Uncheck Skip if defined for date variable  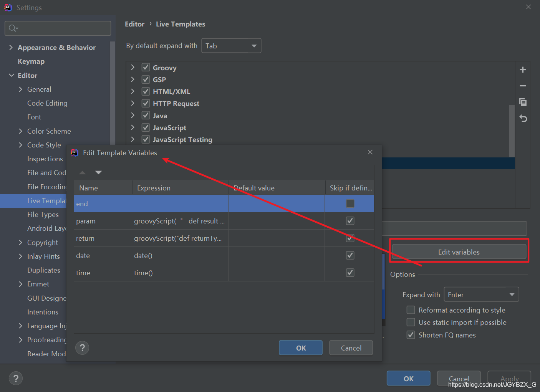[x=350, y=255]
